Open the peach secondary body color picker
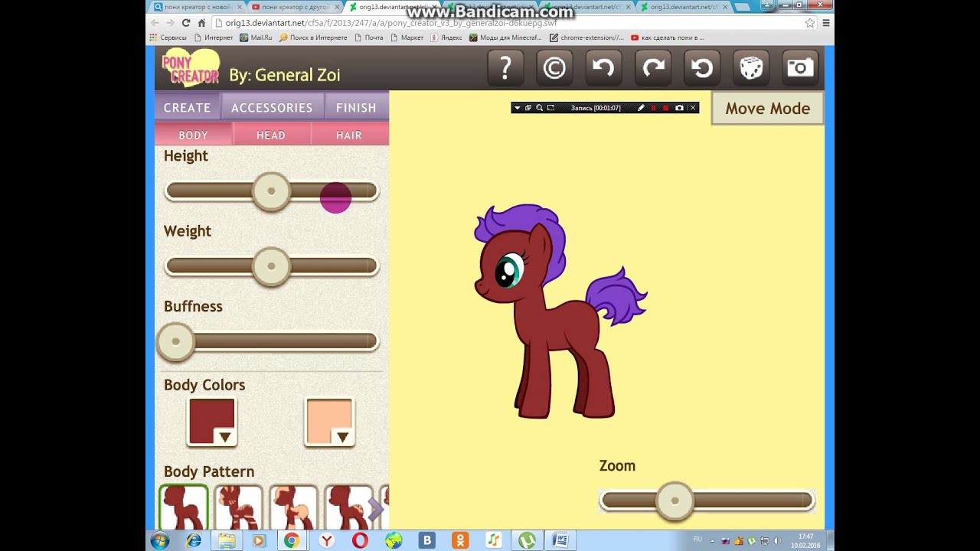This screenshot has height=551, width=980. (x=329, y=422)
